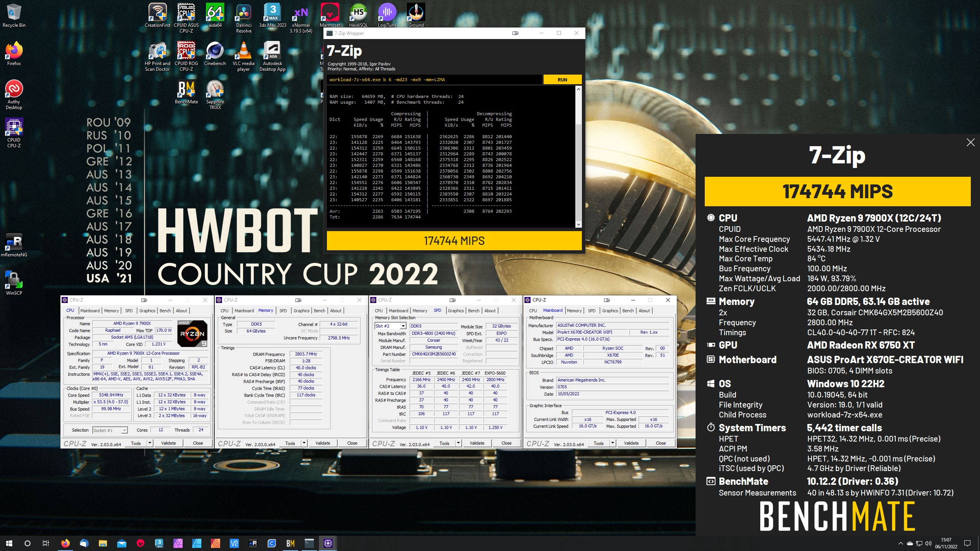980x551 pixels.
Task: Launch WinSCP from the desktop
Action: (x=14, y=284)
